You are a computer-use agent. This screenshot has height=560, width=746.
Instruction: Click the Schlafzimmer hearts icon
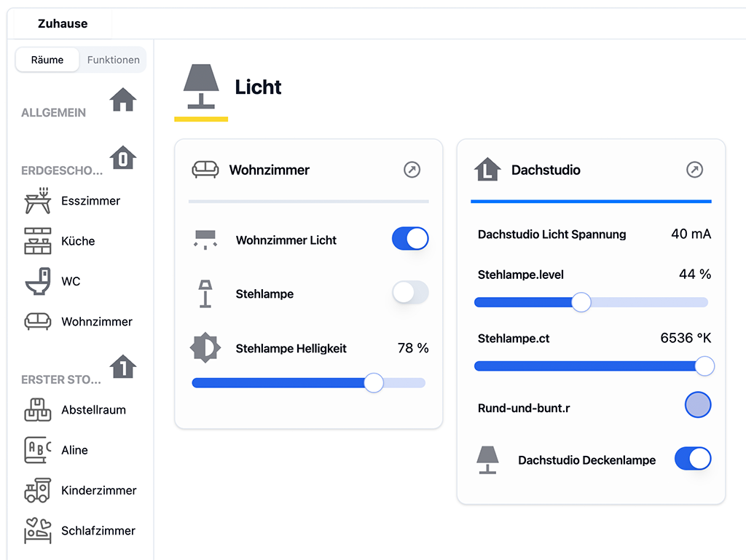(36, 531)
